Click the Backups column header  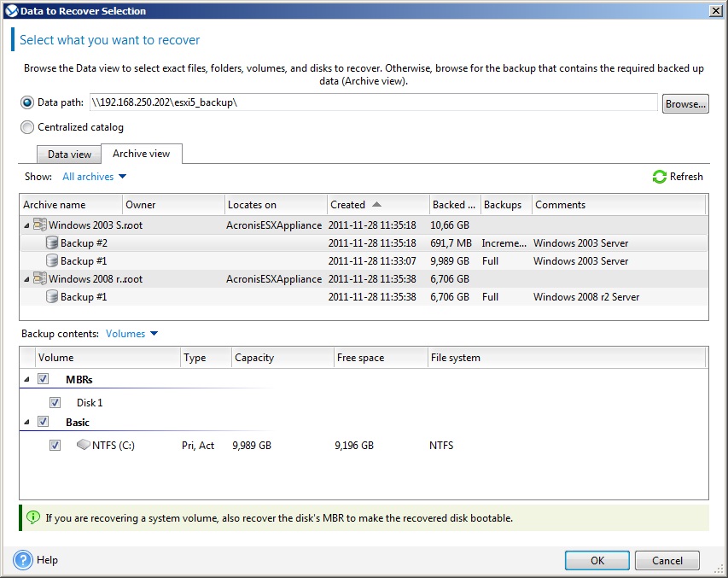(x=506, y=205)
